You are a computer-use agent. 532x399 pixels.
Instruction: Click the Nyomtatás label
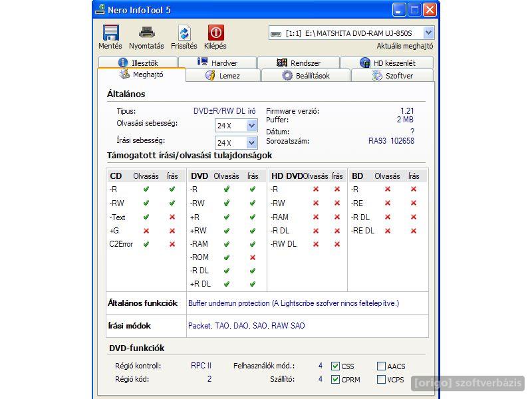click(146, 46)
